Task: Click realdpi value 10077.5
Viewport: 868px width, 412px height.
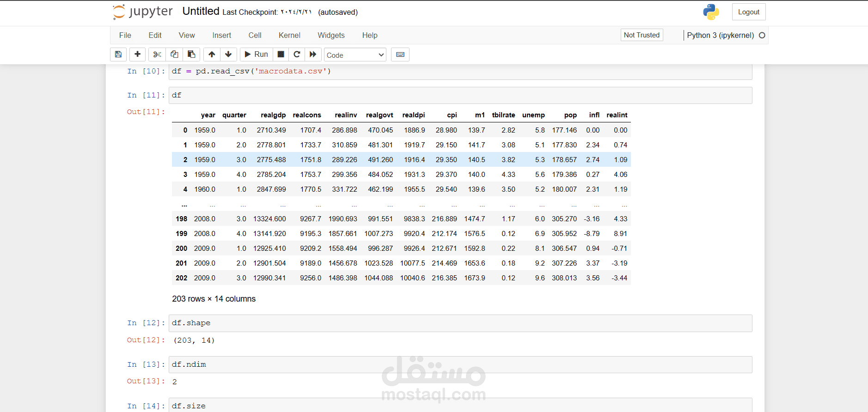Action: [x=412, y=263]
